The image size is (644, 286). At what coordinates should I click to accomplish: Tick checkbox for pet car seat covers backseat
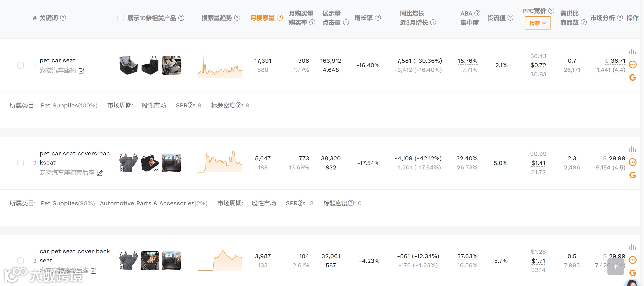[20, 163]
